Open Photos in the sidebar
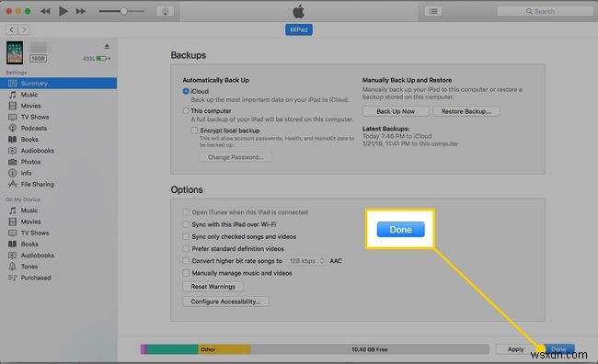 [x=58, y=162]
